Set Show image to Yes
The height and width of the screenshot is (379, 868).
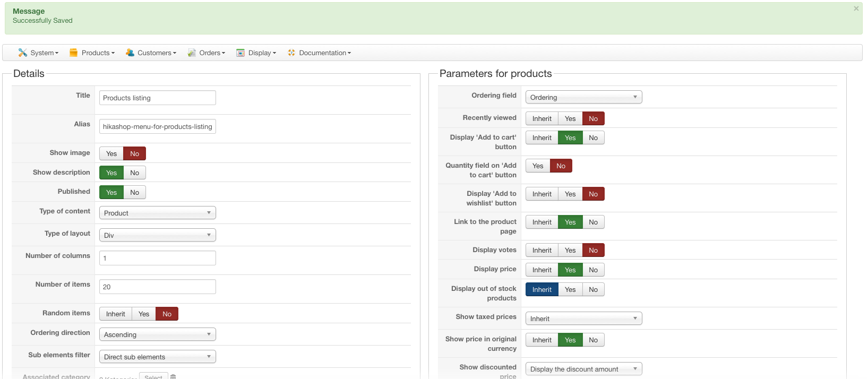tap(111, 153)
